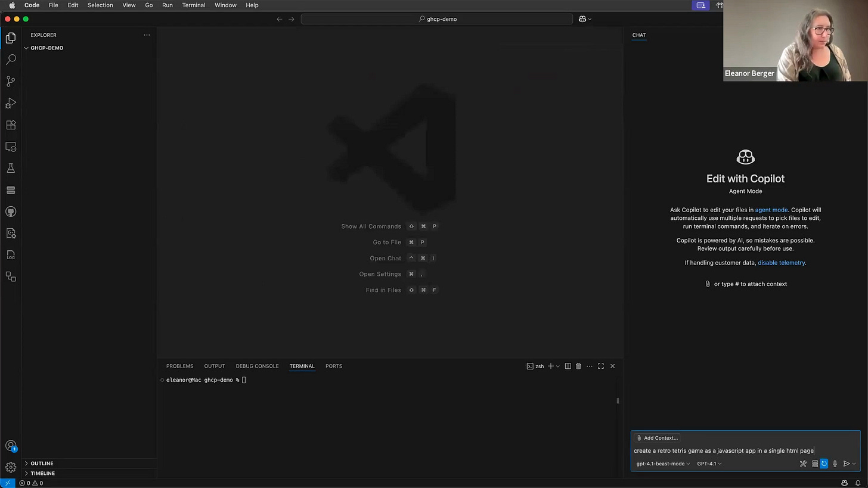Click the Add Context button
This screenshot has width=868, height=488.
[x=657, y=438]
